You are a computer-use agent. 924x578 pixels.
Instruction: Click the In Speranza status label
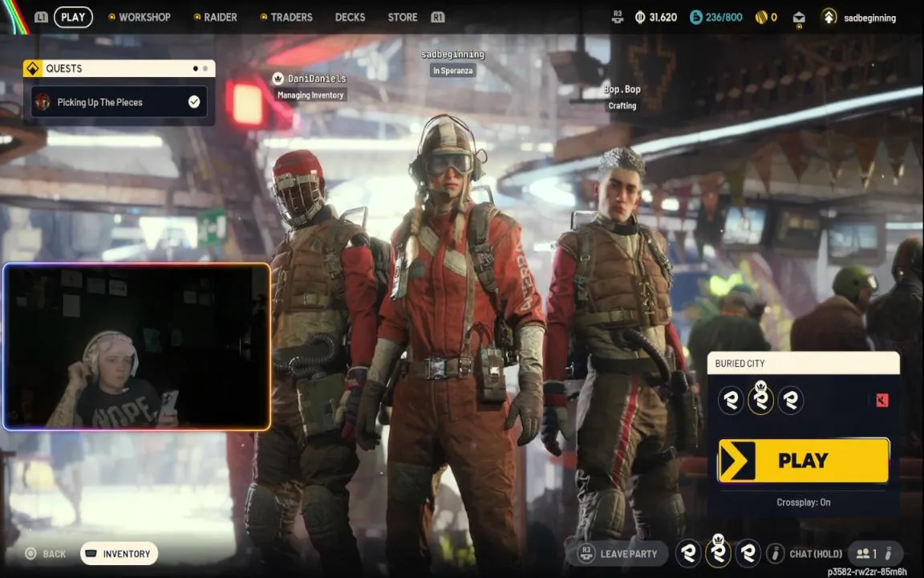coord(453,71)
